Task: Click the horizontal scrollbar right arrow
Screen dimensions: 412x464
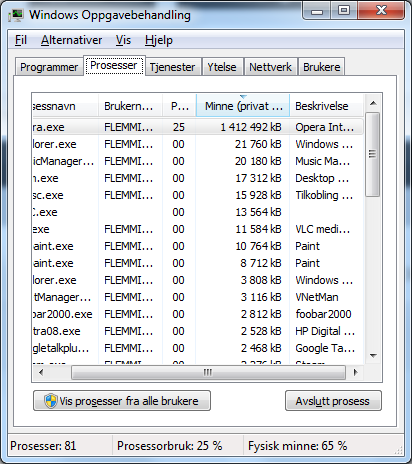Action: (355, 372)
